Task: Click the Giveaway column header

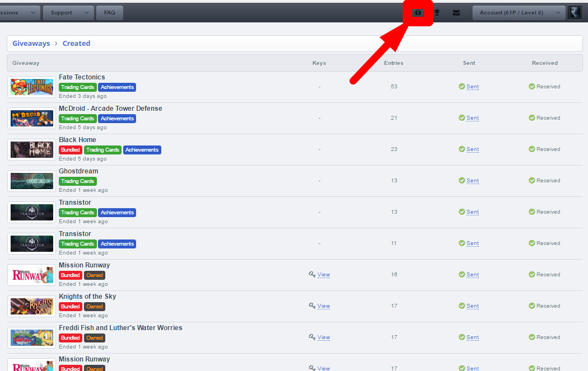Action: (26, 63)
